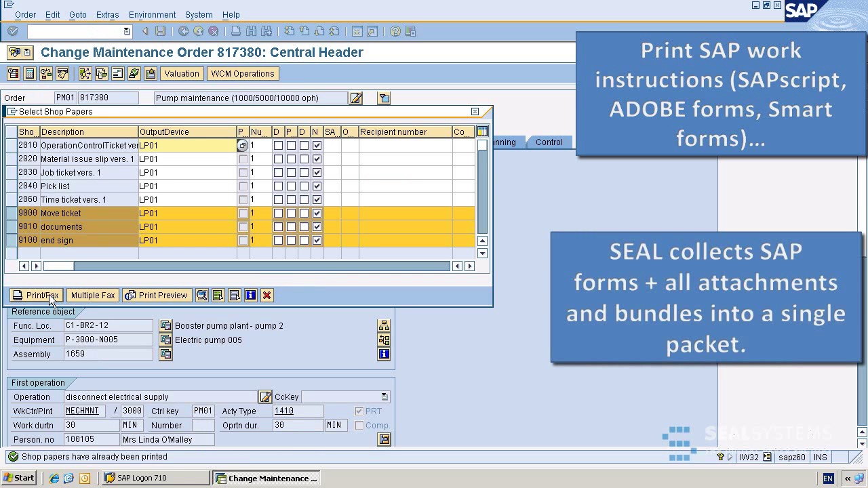This screenshot has height=488, width=868.
Task: Click the Print/Fax button
Action: [x=37, y=296]
